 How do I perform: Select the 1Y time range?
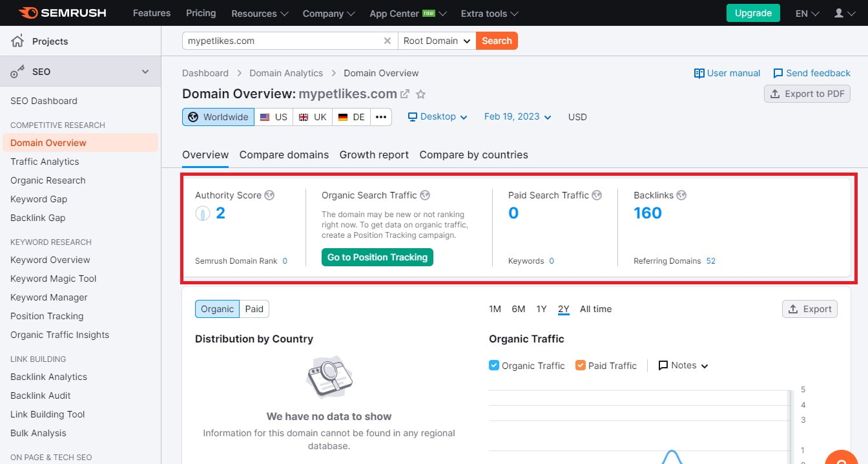coord(541,309)
